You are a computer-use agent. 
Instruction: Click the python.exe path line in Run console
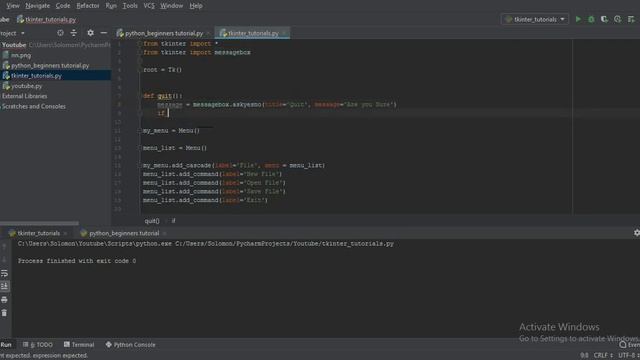coord(206,244)
